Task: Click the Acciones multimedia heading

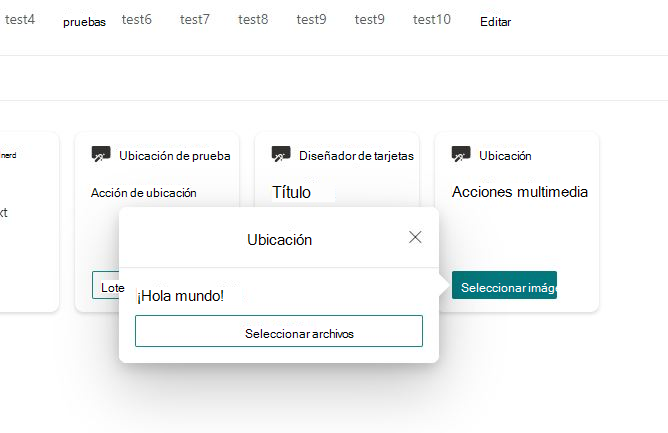Action: click(x=520, y=192)
